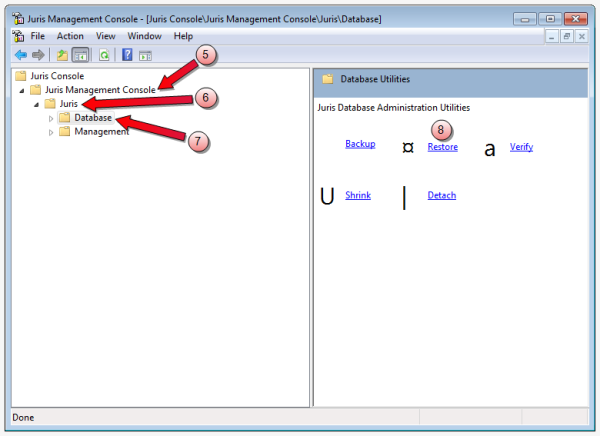This screenshot has height=436, width=600.
Task: Click the Backup link
Action: pyautogui.click(x=360, y=144)
